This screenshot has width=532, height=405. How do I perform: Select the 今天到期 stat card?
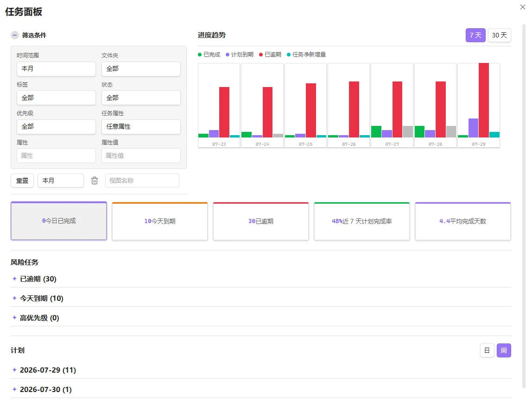[x=160, y=221]
